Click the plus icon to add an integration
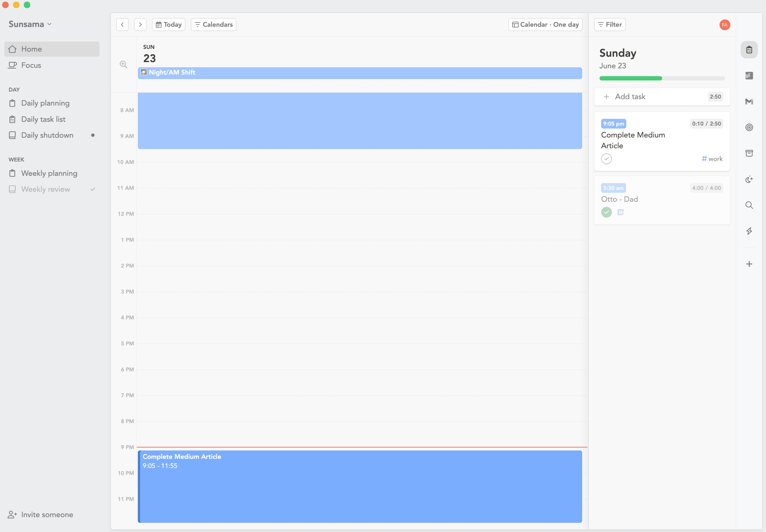This screenshot has height=532, width=766. (x=749, y=264)
